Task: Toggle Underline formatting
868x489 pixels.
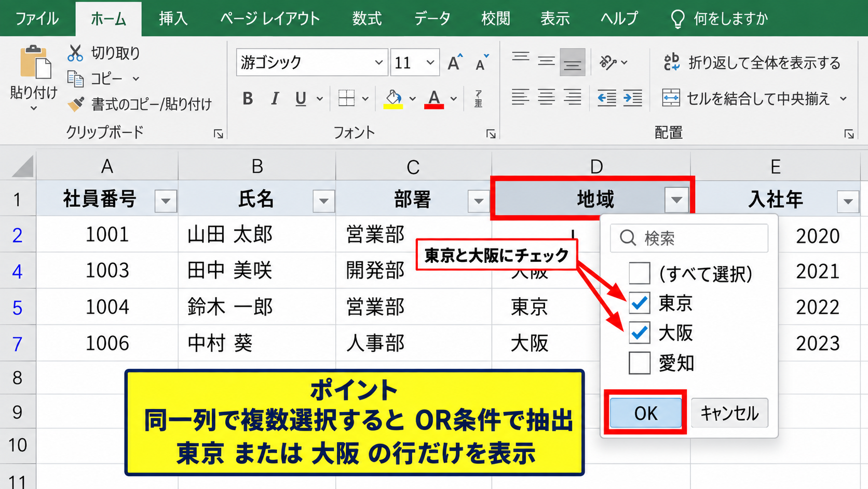Action: pos(301,98)
